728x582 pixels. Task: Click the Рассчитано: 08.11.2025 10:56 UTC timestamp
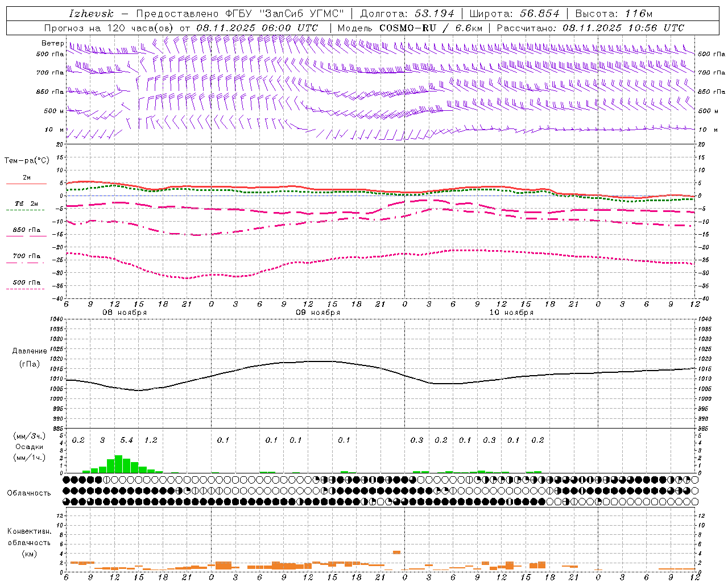(590, 28)
